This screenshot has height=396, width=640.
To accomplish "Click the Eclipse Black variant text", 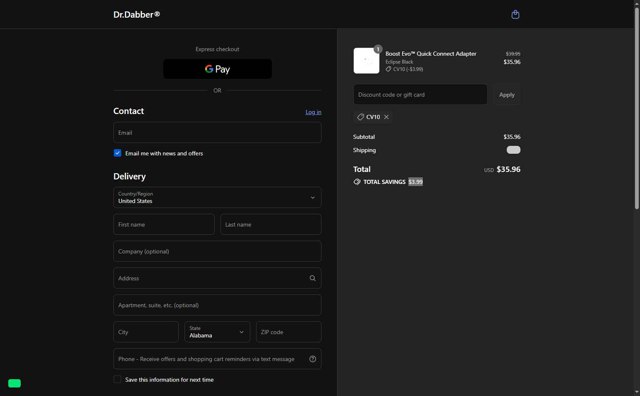I will [399, 62].
